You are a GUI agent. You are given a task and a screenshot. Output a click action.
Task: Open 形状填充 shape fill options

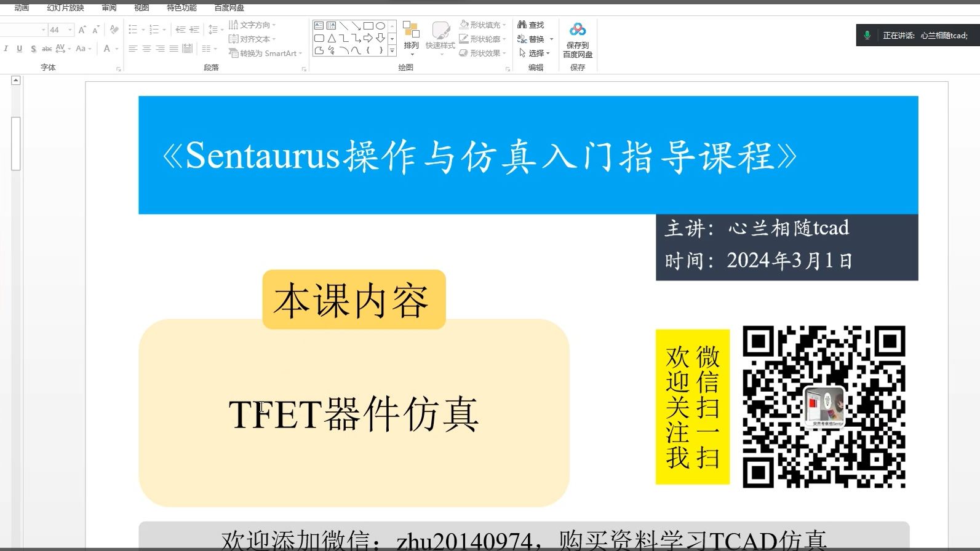tap(482, 25)
